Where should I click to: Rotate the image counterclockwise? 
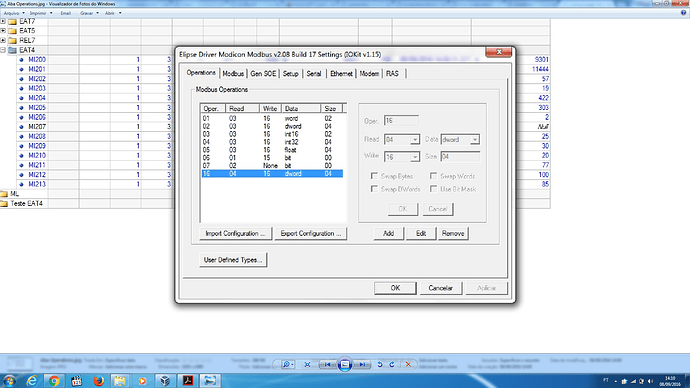coord(380,364)
